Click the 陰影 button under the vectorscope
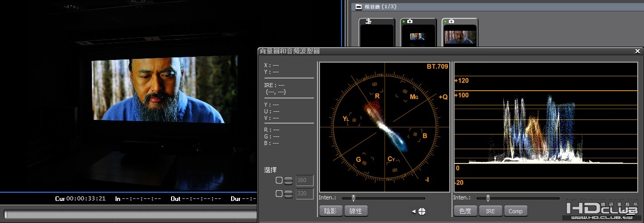 click(330, 211)
